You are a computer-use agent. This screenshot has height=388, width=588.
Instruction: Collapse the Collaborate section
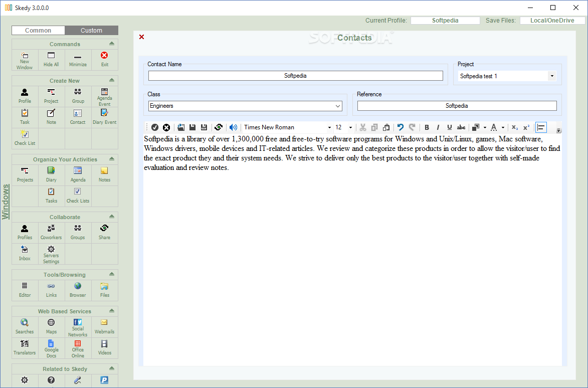(x=112, y=217)
